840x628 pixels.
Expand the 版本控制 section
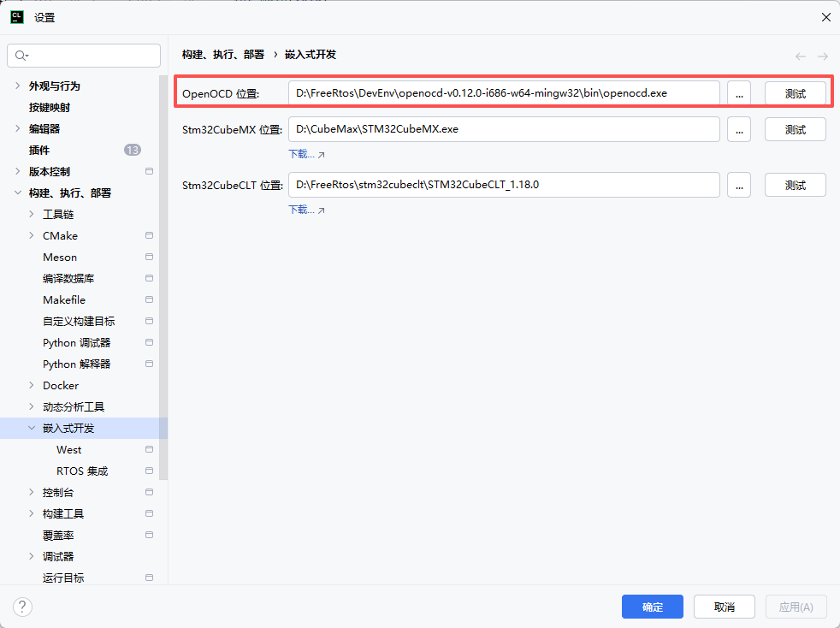[18, 171]
